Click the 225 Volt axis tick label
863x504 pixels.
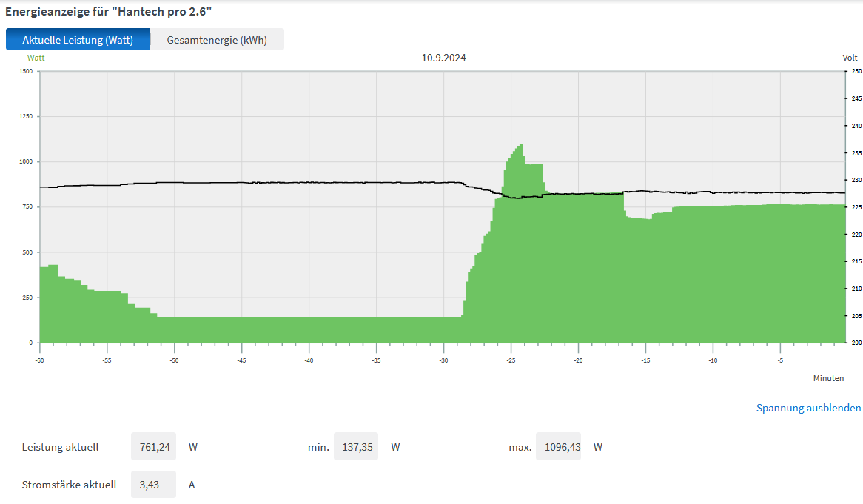[856, 207]
